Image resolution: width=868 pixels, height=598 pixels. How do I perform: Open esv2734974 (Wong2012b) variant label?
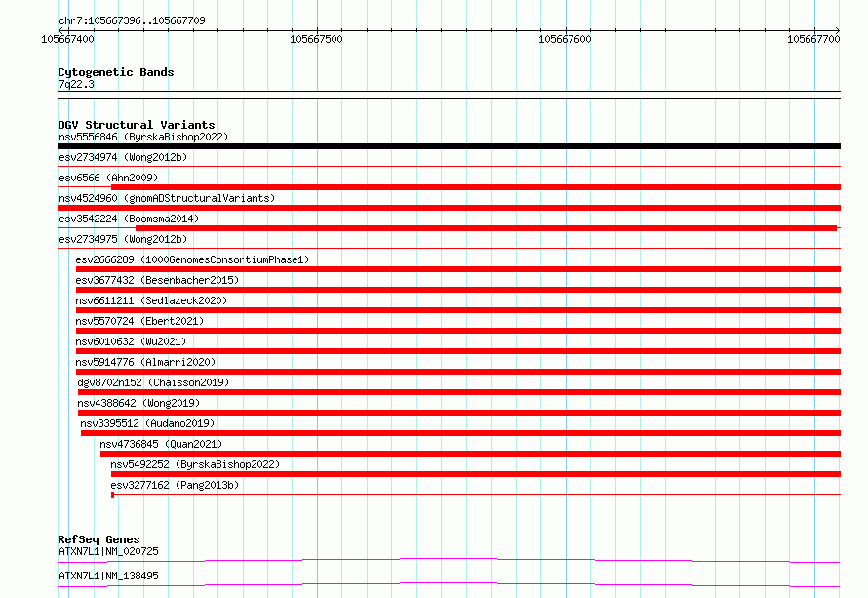(123, 157)
